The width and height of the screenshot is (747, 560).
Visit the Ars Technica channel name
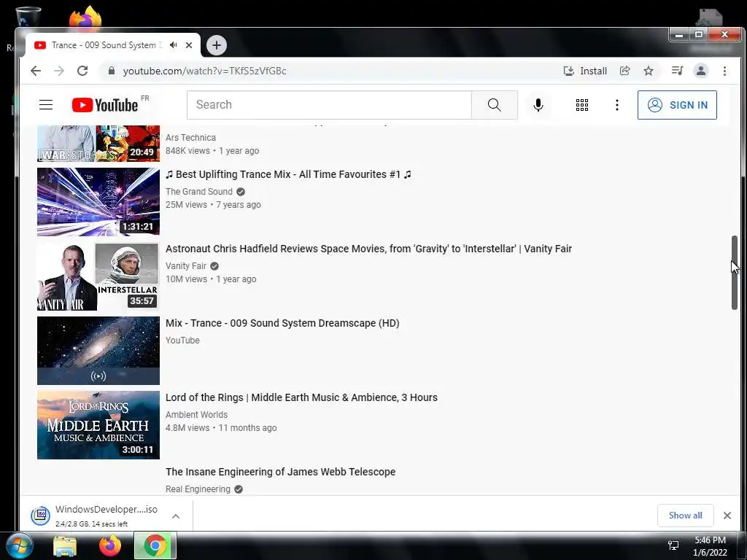(x=190, y=137)
